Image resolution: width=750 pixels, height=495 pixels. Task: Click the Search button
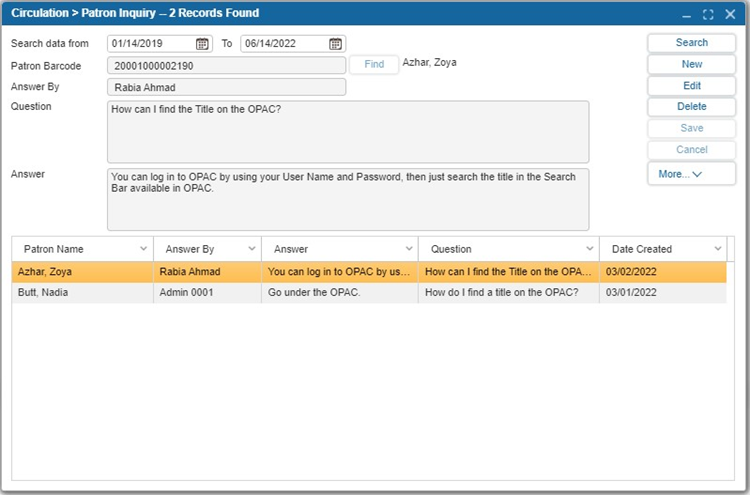[692, 43]
